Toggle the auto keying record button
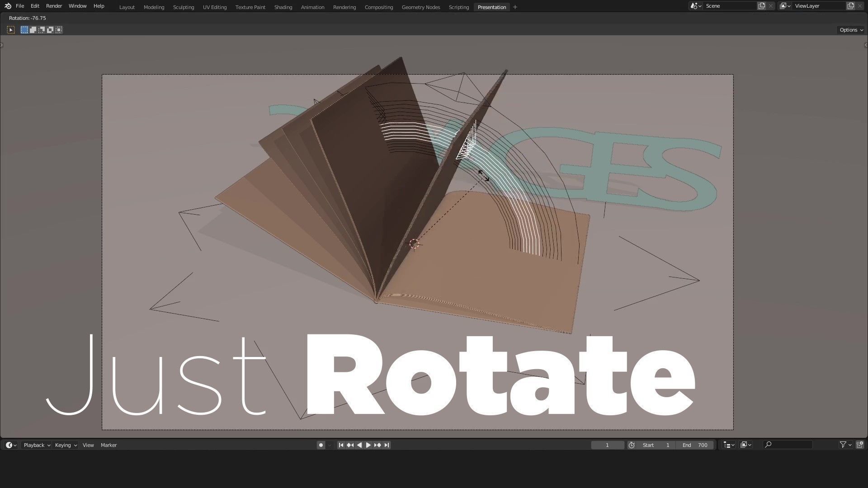The height and width of the screenshot is (488, 868). (321, 445)
